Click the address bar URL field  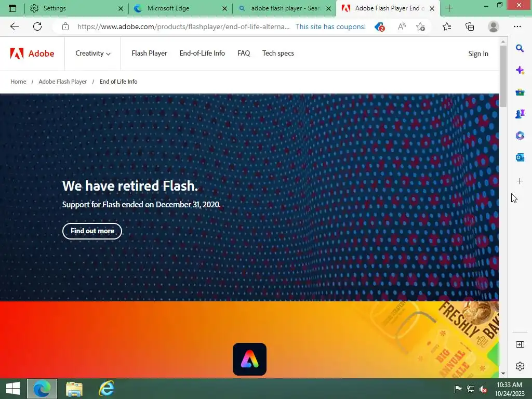183,26
